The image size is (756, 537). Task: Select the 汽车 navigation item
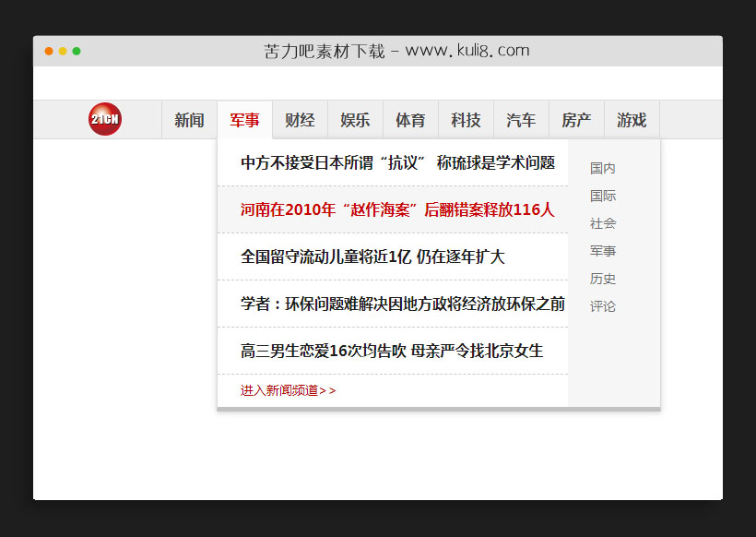(x=521, y=119)
